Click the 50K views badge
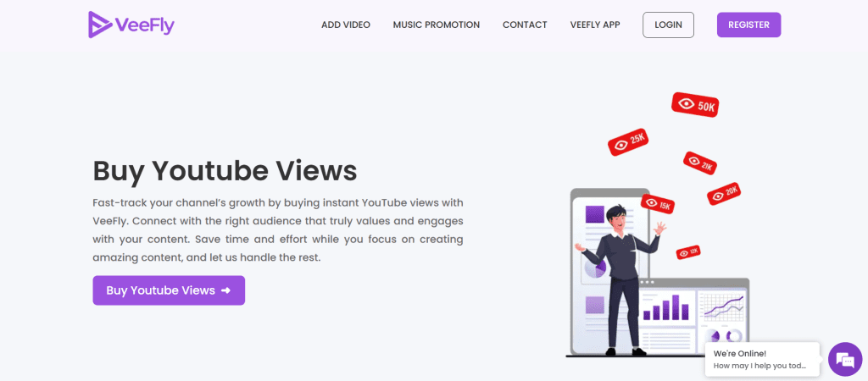This screenshot has width=868, height=381. [695, 105]
